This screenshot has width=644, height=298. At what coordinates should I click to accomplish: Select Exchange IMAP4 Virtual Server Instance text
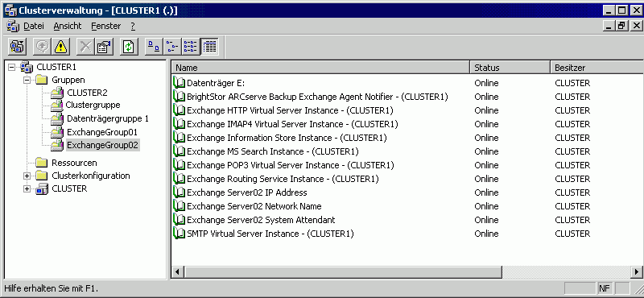click(x=292, y=124)
